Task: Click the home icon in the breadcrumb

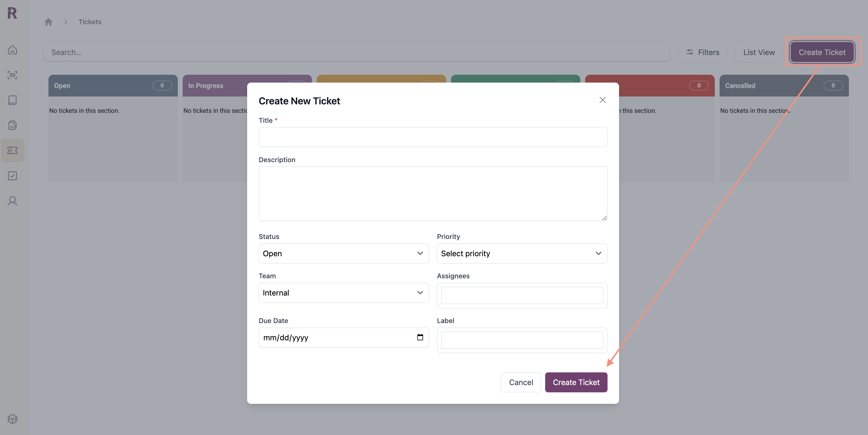Action: (x=48, y=21)
